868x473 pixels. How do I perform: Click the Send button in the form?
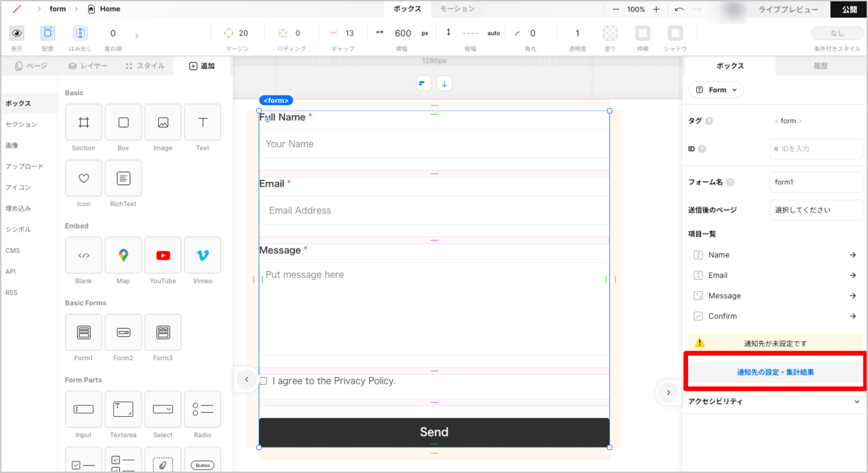(x=434, y=432)
